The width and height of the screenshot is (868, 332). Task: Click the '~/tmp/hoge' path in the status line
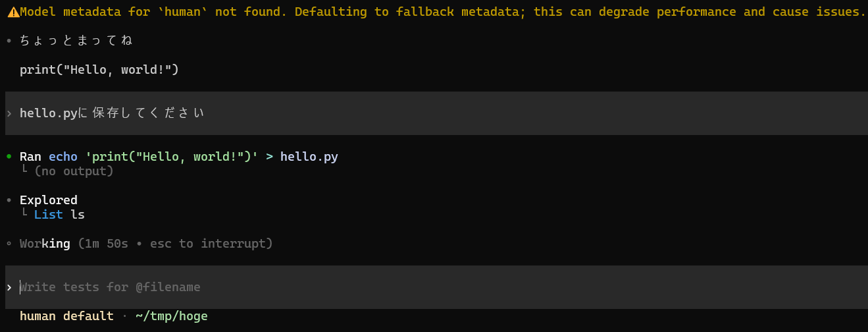tap(172, 316)
